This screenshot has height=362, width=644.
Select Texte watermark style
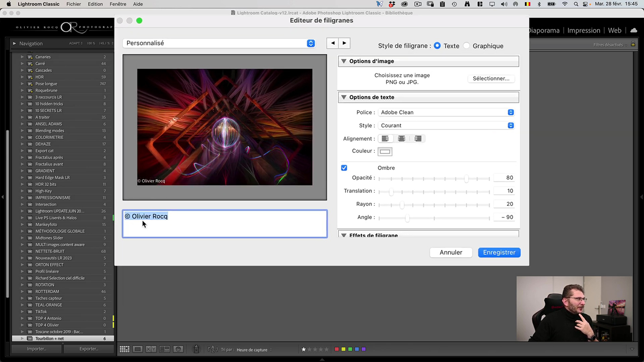coord(437,46)
